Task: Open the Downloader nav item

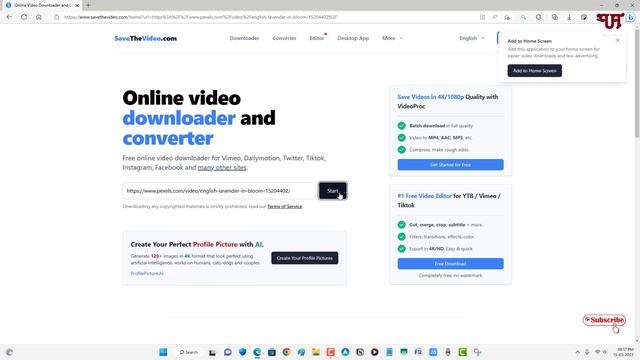Action: coord(244,38)
